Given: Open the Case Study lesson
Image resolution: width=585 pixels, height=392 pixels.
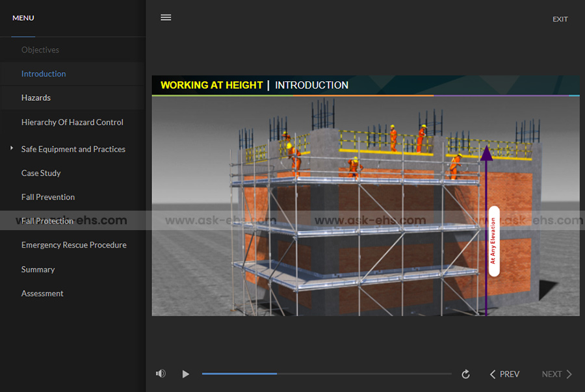Looking at the screenshot, I should tap(41, 174).
